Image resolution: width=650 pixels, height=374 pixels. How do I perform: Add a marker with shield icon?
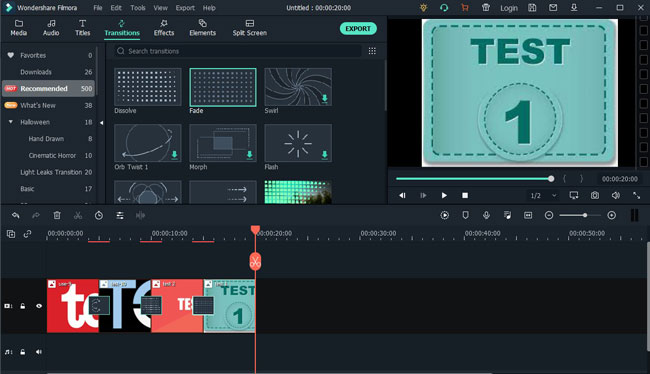[466, 215]
